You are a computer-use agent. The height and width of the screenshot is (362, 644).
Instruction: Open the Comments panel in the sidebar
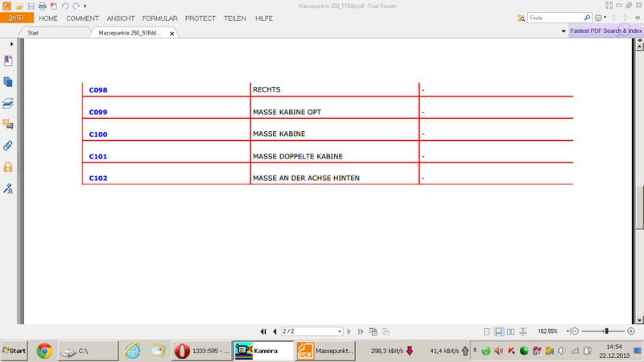(8, 125)
